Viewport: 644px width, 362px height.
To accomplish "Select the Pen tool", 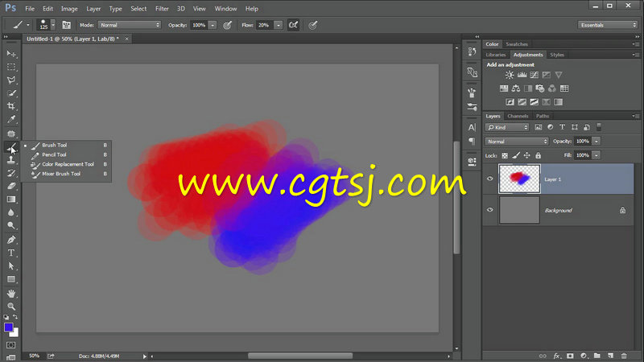I will coord(11,240).
